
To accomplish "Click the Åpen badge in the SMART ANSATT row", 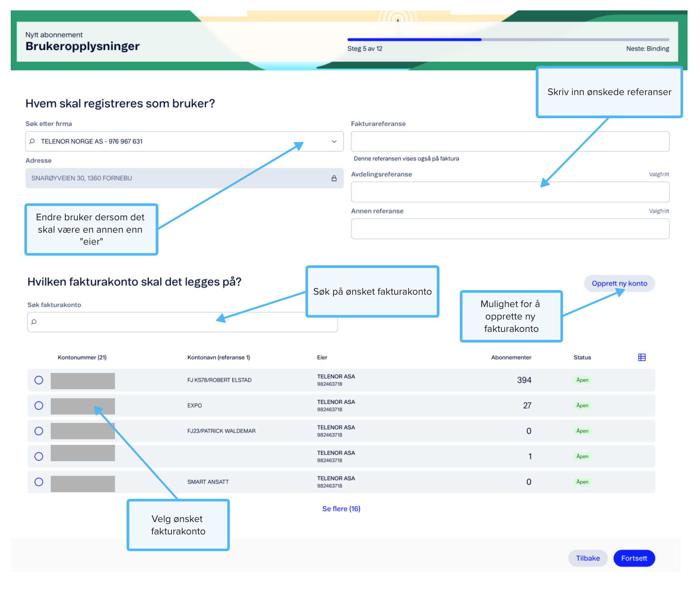I will [582, 482].
